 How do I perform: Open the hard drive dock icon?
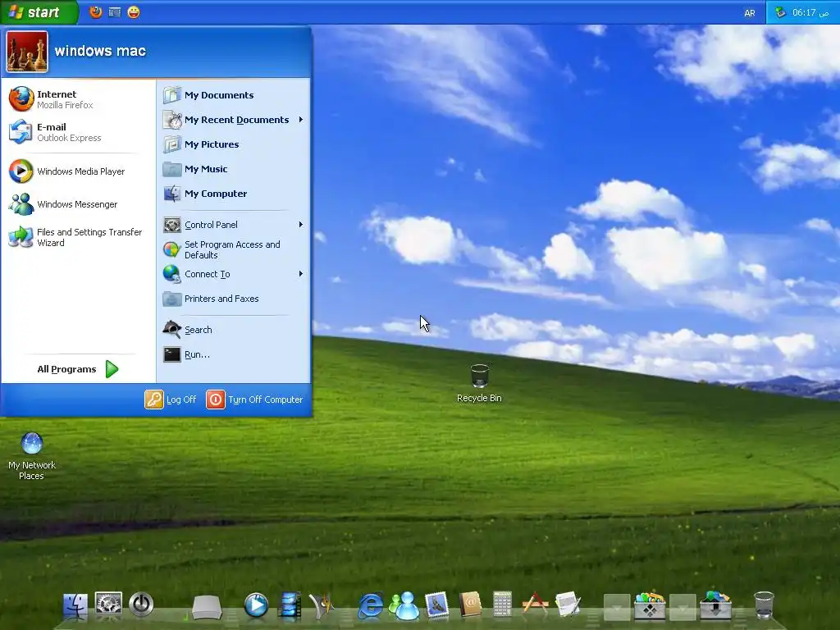(x=207, y=607)
